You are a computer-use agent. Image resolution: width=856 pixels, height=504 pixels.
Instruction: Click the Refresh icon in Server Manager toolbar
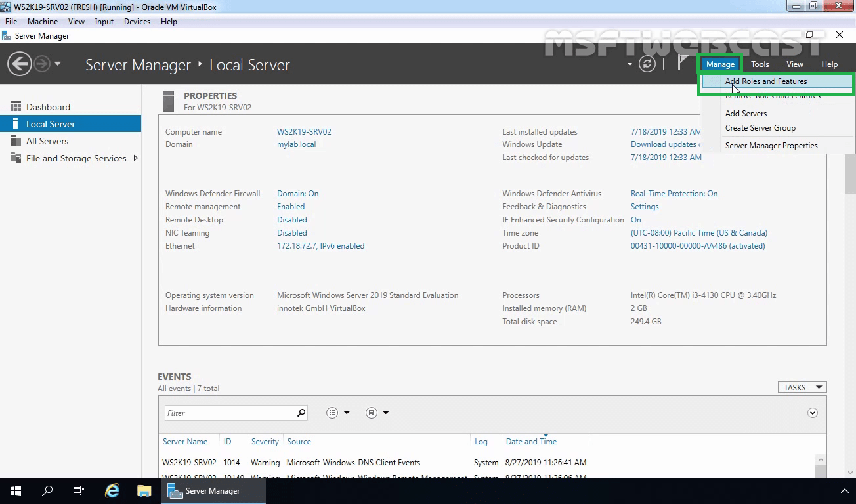tap(649, 64)
